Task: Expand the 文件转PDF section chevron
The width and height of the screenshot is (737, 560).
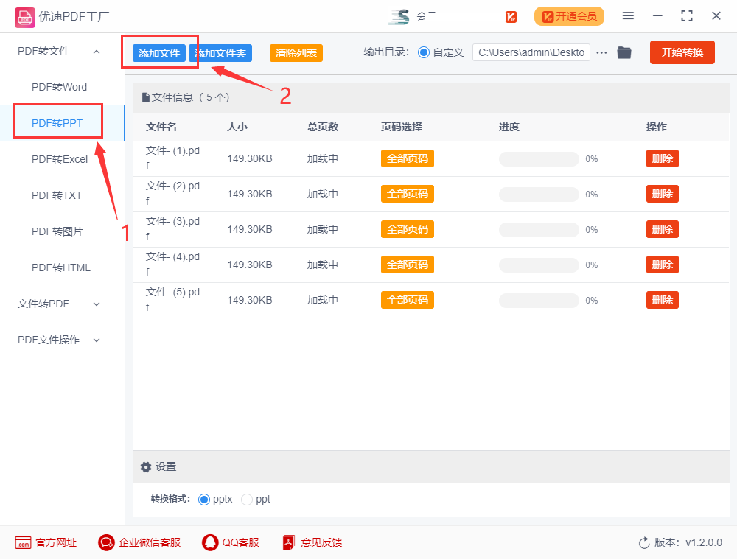Action: (x=97, y=304)
